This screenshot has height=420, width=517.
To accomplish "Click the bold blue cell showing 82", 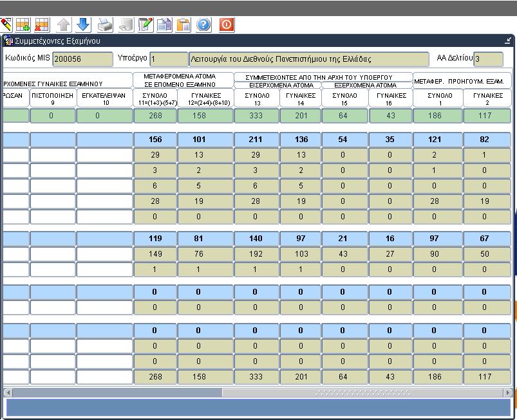I will [x=487, y=140].
